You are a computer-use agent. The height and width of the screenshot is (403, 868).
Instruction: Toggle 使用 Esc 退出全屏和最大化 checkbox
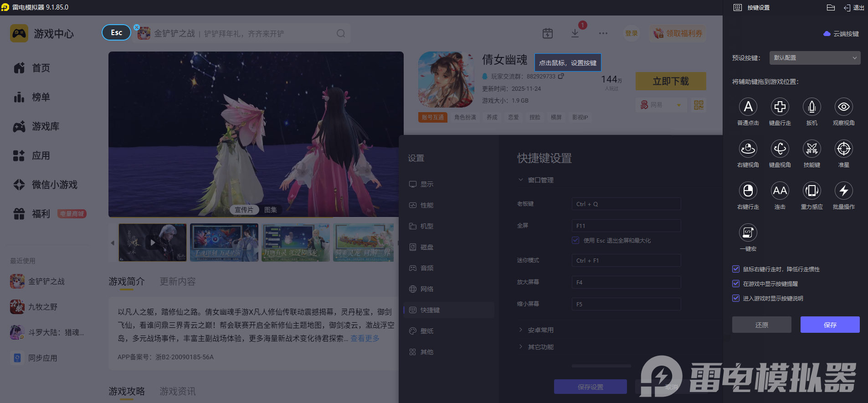coord(575,240)
